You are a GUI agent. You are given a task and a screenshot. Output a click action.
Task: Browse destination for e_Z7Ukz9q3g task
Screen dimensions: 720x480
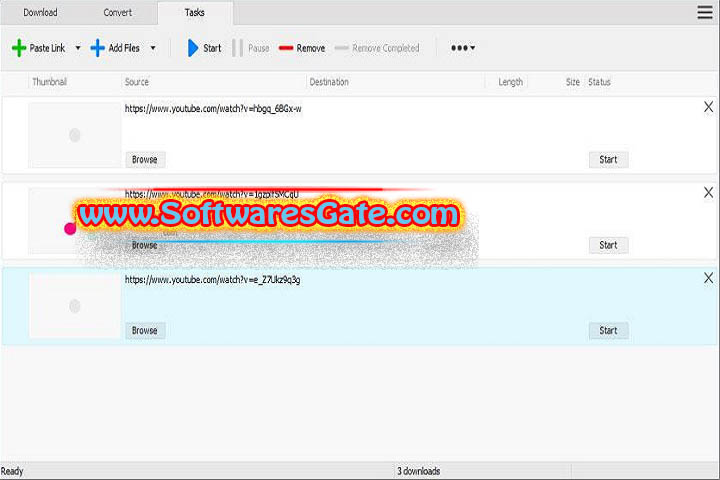145,331
